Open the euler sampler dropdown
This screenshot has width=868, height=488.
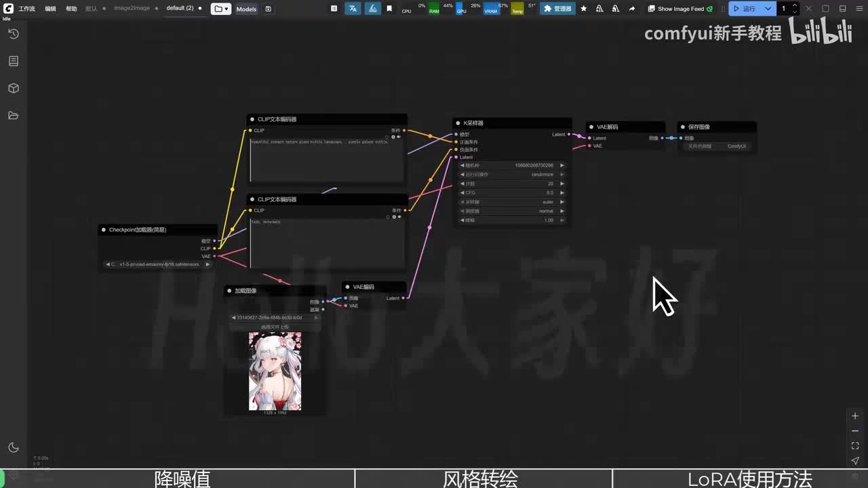[x=512, y=202]
